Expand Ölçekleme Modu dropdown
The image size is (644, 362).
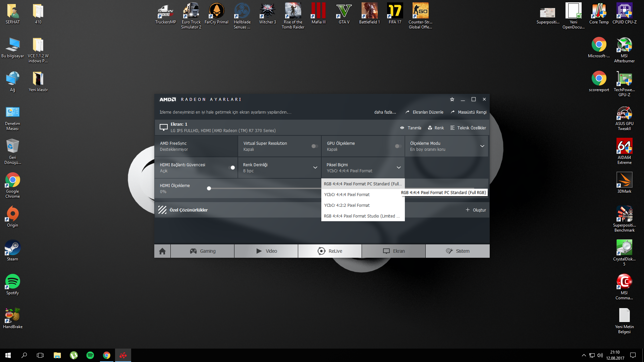click(x=482, y=146)
